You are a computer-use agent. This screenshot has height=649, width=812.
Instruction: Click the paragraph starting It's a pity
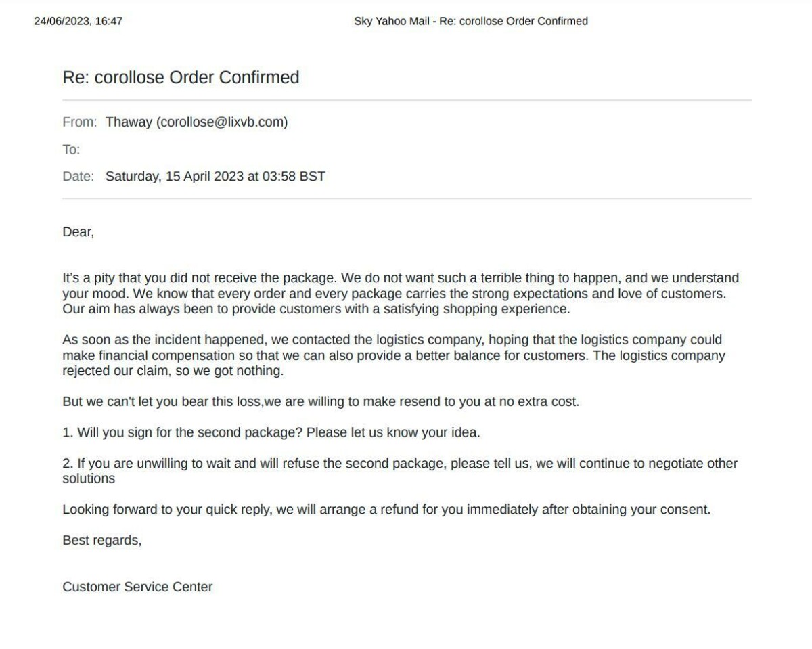point(399,294)
